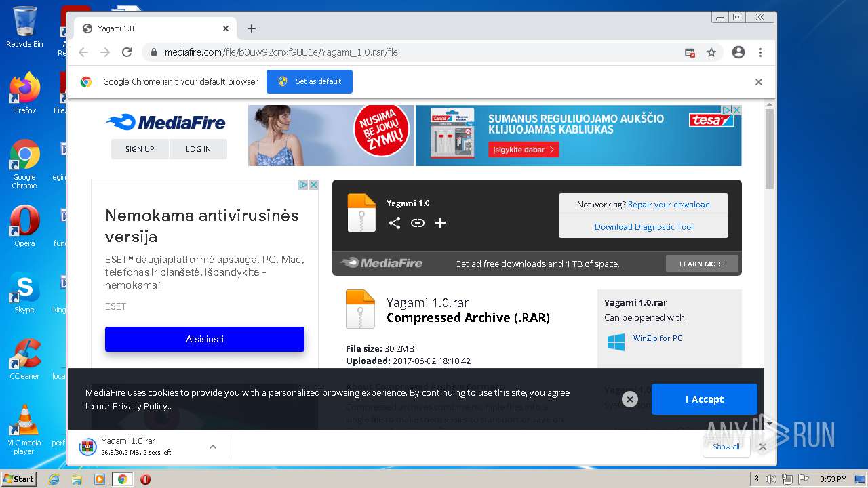Viewport: 868px width, 488px height.
Task: Bookmark this page with the star
Action: pyautogui.click(x=711, y=52)
